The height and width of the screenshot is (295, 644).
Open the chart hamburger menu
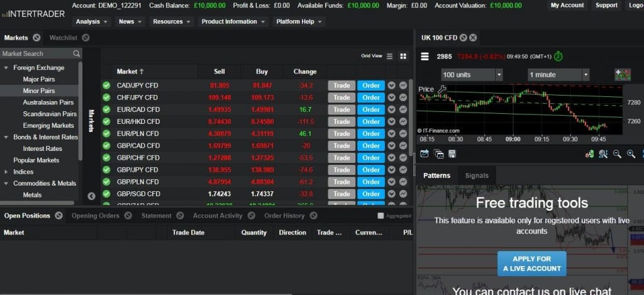click(x=425, y=56)
